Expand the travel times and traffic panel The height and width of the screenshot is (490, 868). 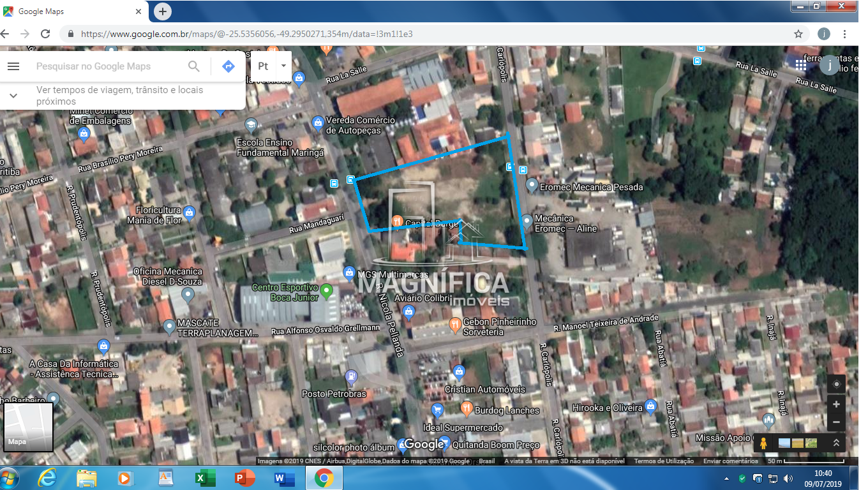pos(13,96)
